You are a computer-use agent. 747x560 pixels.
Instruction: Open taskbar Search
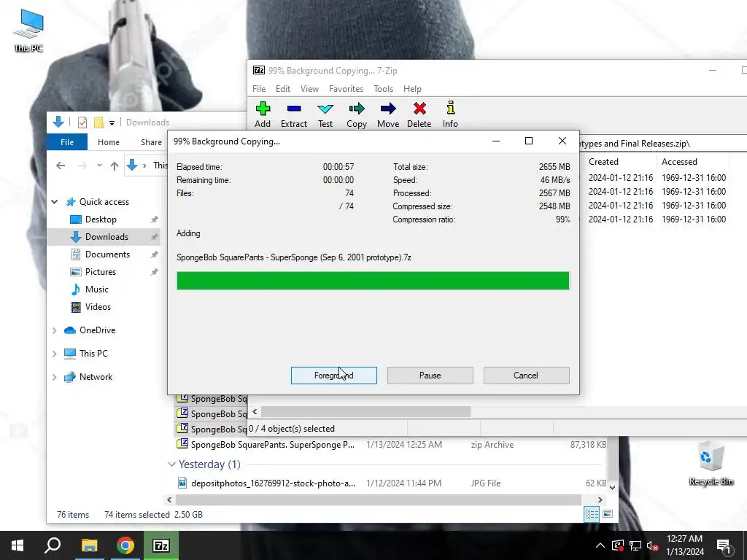tap(53, 545)
